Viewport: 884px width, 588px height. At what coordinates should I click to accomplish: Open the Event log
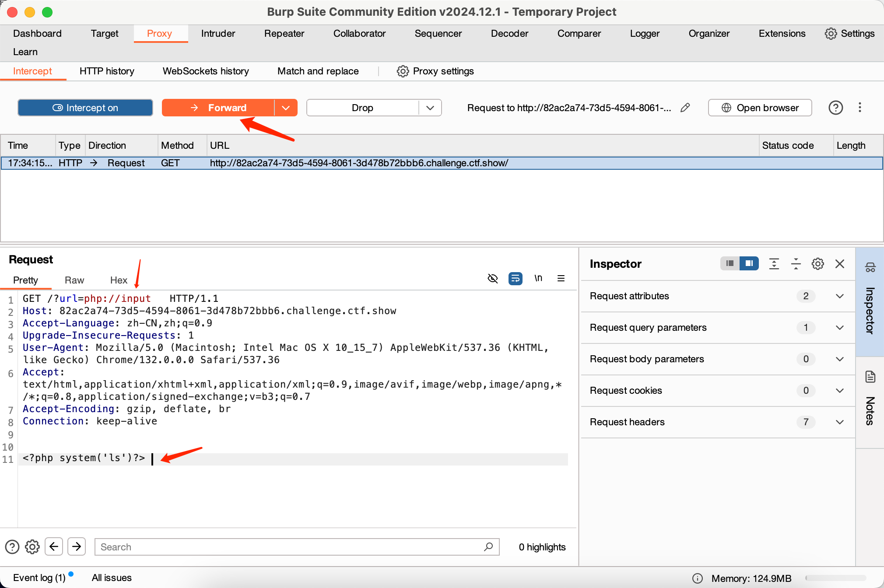[39, 578]
